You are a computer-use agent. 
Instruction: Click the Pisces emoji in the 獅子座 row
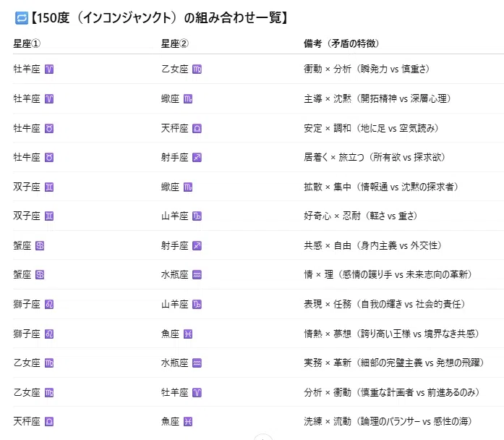[x=188, y=334]
